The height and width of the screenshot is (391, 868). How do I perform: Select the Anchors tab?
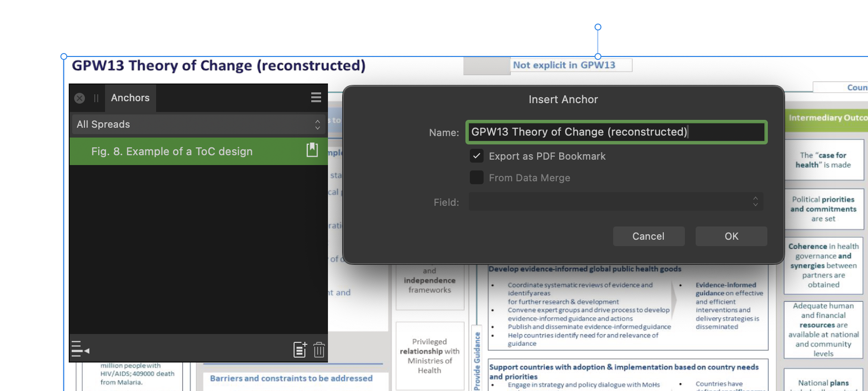tap(130, 98)
